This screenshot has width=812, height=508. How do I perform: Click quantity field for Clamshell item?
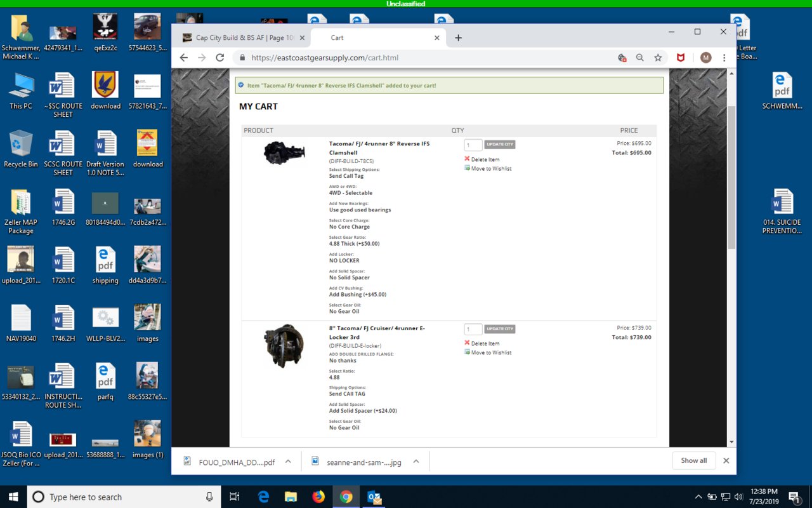pos(473,145)
